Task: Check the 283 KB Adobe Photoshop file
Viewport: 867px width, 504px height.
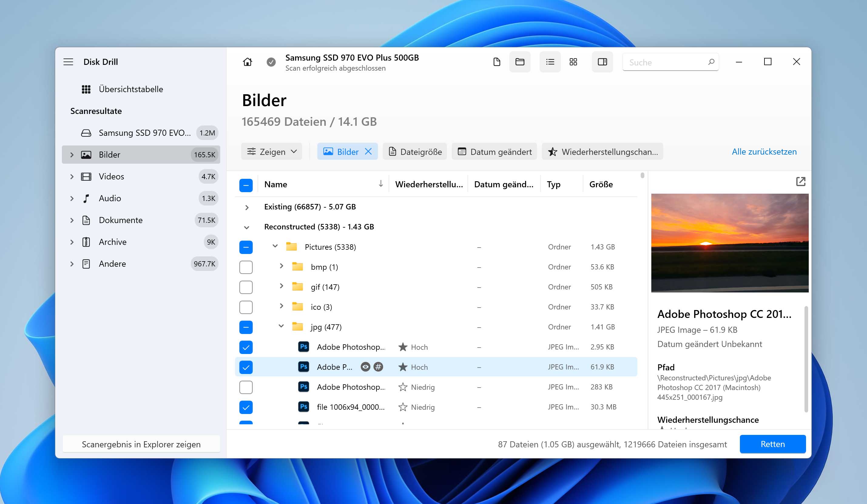Action: (x=246, y=387)
